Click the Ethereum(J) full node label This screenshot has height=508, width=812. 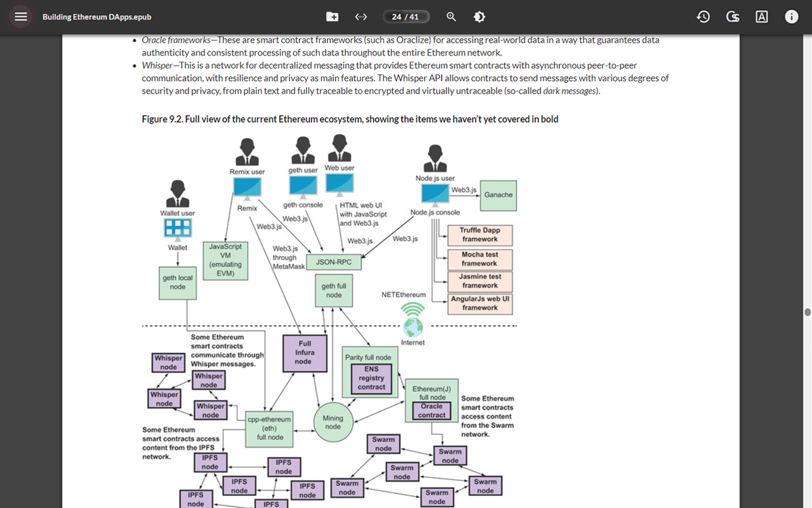431,393
